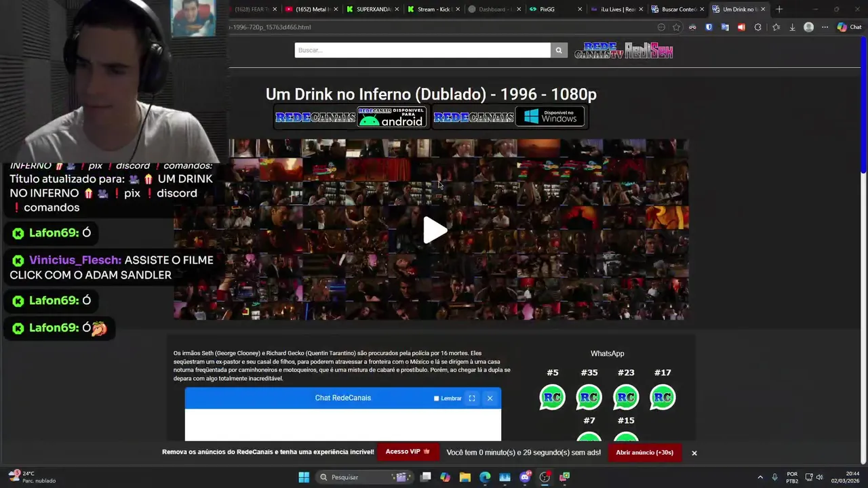Click the page vertical scrollbar thumb
The height and width of the screenshot is (488, 868).
863,106
